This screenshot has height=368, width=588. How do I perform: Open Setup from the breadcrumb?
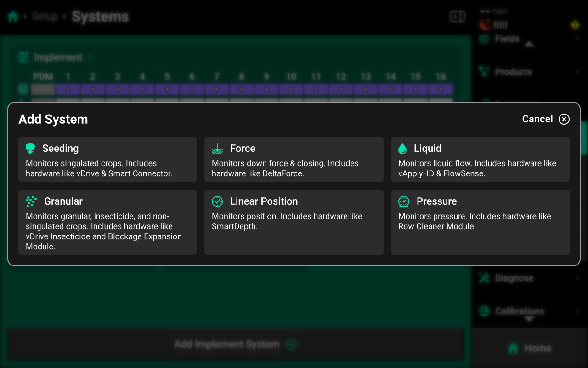pos(45,16)
